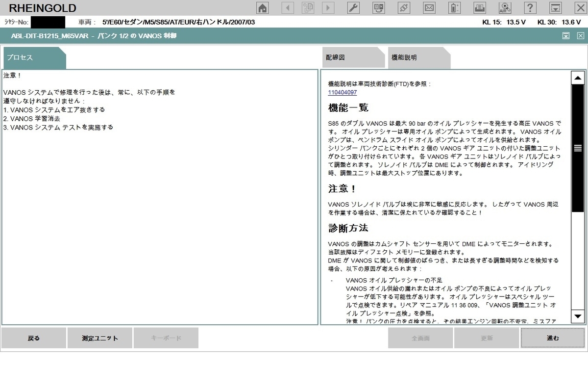The height and width of the screenshot is (368, 588).
Task: Open the AIR search icon
Action: tap(505, 7)
